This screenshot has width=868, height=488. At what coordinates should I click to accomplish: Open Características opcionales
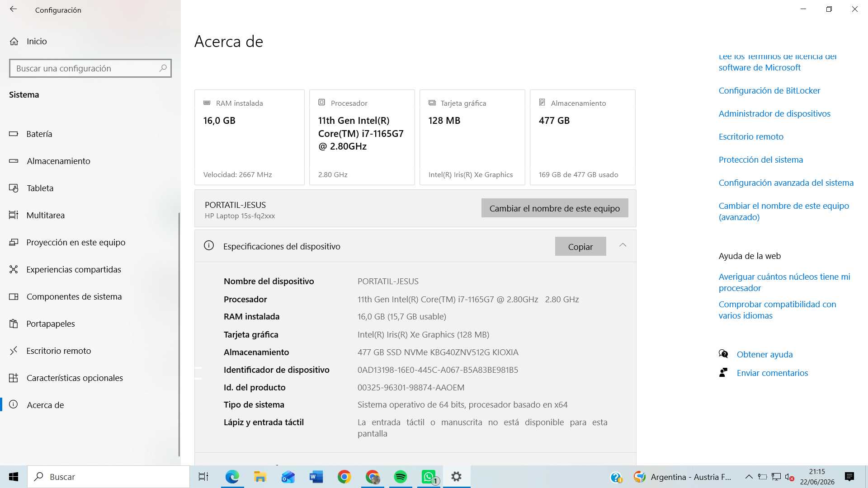(90, 378)
